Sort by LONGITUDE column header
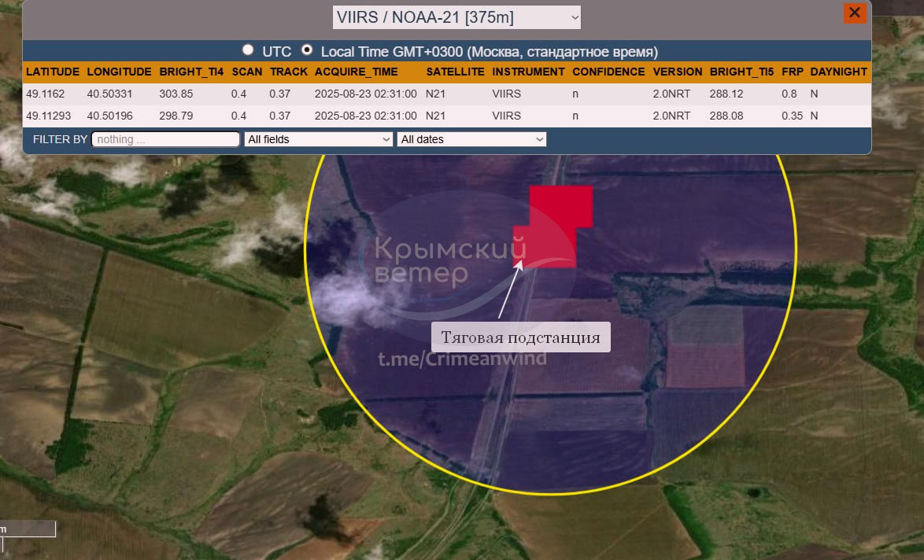The height and width of the screenshot is (560, 924). coord(119,72)
